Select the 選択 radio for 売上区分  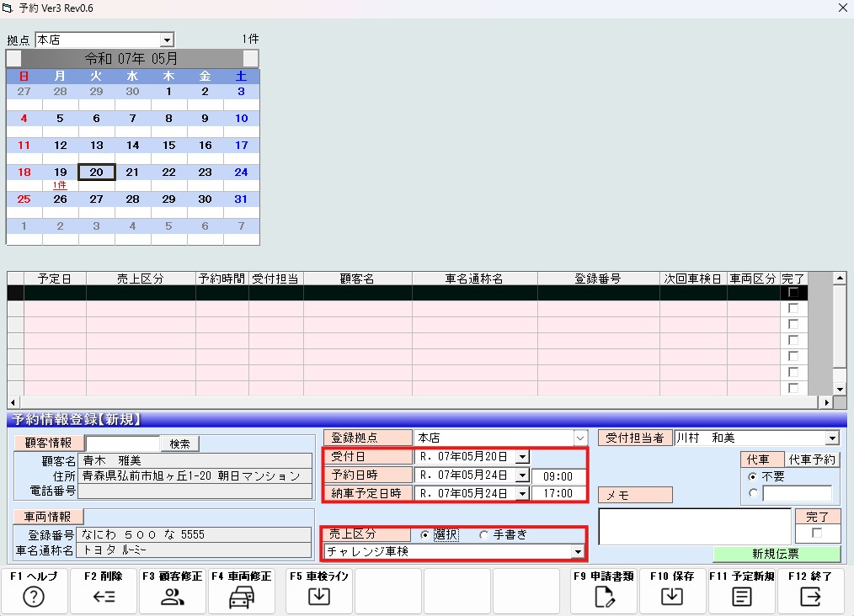[424, 535]
